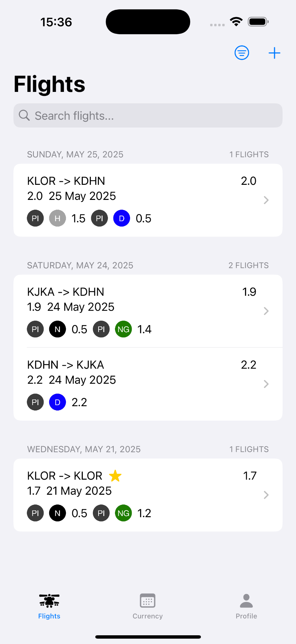The height and width of the screenshot is (644, 296).
Task: Click the magnifying glass search icon
Action: [24, 115]
